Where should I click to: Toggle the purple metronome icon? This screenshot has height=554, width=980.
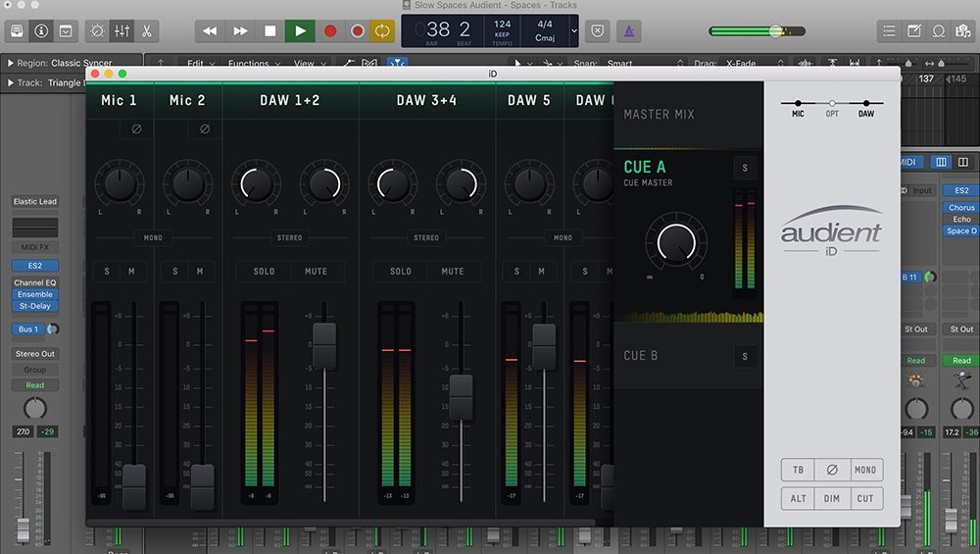click(629, 30)
